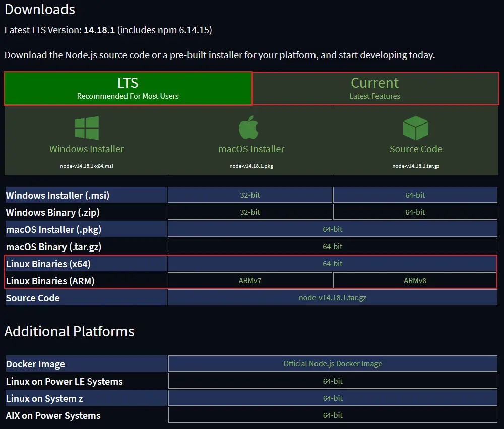Click the Downloads page heading

coord(40,9)
